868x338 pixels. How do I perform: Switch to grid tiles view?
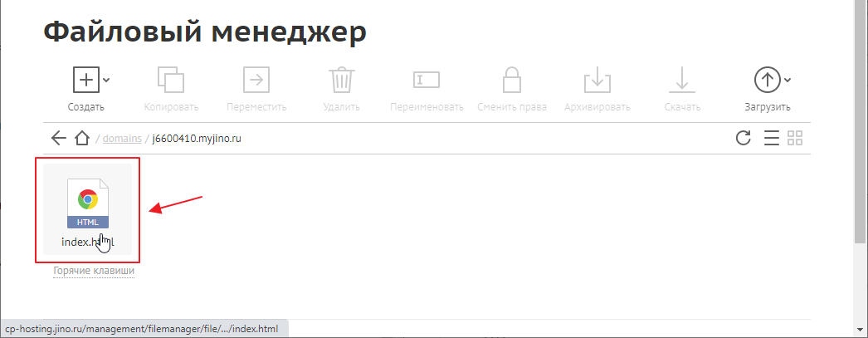(795, 138)
